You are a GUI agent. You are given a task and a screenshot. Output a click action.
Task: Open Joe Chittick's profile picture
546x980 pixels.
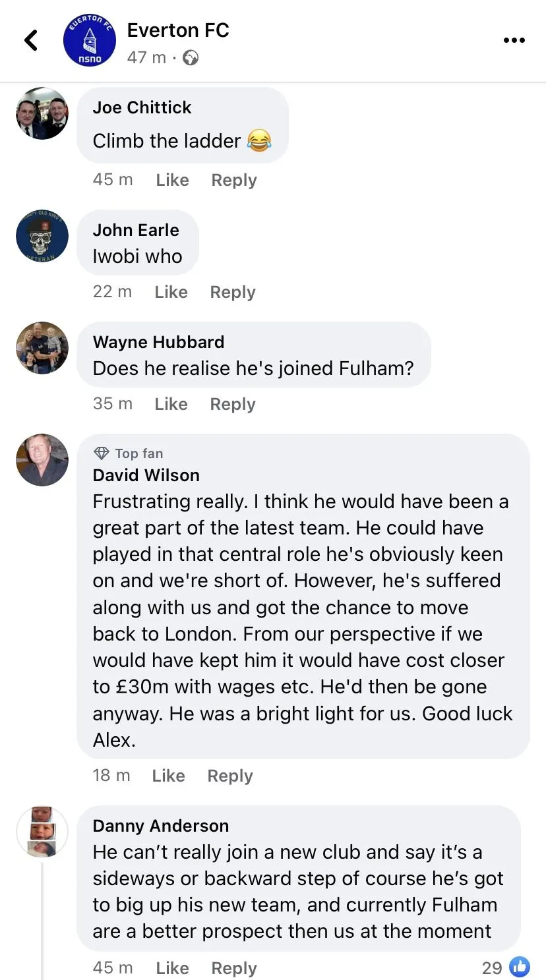click(x=42, y=113)
